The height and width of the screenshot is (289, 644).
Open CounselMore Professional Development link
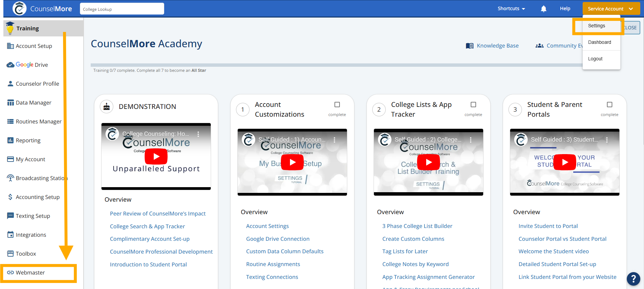coord(161,252)
